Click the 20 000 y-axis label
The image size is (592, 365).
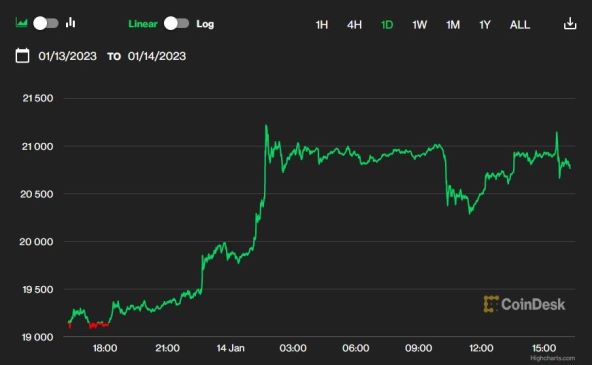(x=36, y=242)
